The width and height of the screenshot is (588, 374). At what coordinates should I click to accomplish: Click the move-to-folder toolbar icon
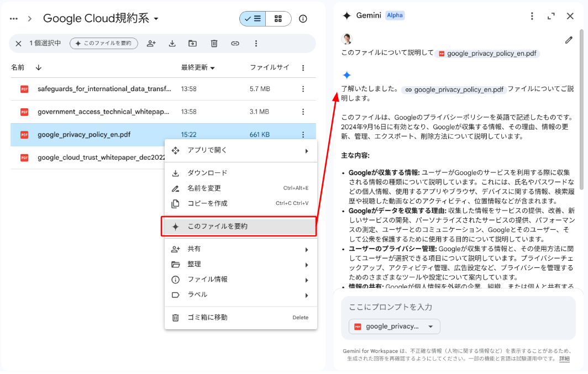tap(192, 44)
